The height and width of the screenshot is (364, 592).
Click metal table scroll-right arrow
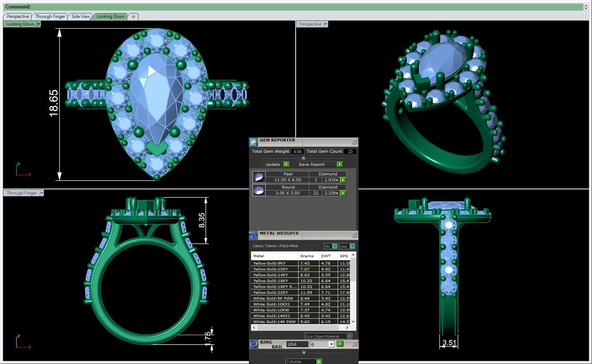(x=347, y=328)
